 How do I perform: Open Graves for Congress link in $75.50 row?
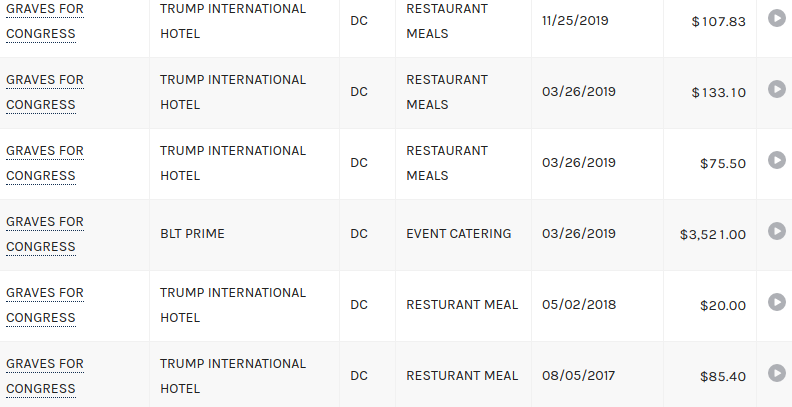(x=44, y=163)
